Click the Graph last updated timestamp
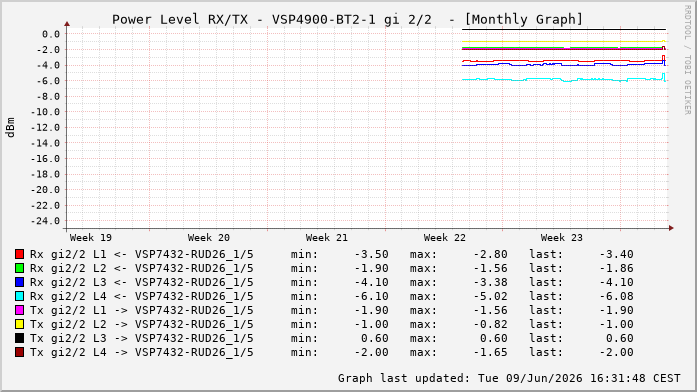The image size is (697, 392). click(509, 378)
